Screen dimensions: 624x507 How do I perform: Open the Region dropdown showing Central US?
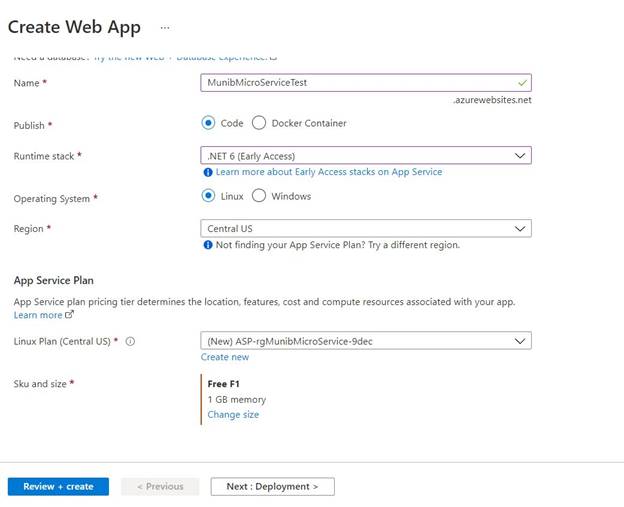tap(366, 228)
